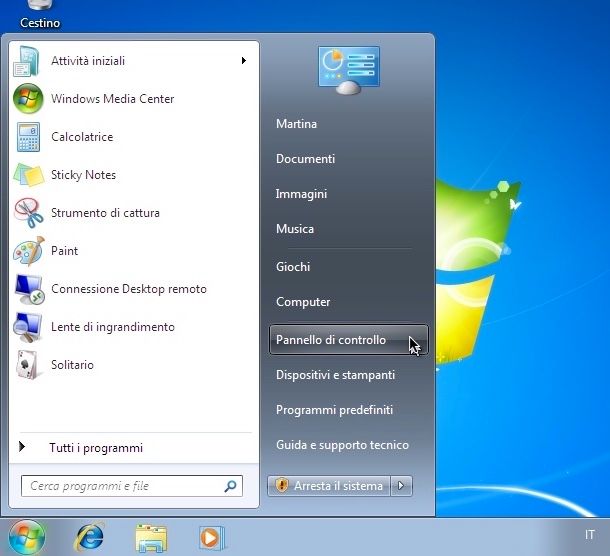Viewport: 610px width, 556px height.
Task: Open the Calcolatrice calculator icon
Action: (28, 137)
